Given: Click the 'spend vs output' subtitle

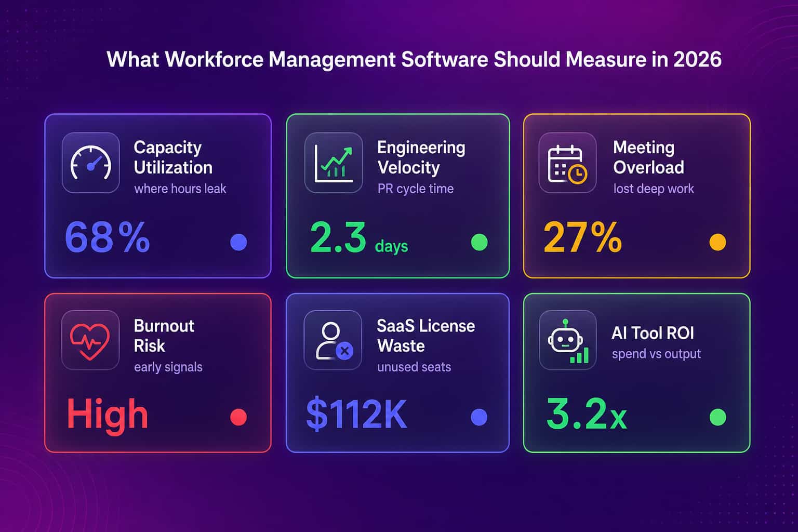Looking at the screenshot, I should (656, 354).
